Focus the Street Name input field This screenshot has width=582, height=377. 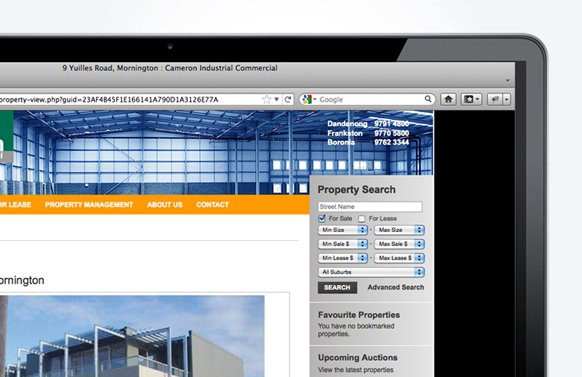(x=370, y=207)
